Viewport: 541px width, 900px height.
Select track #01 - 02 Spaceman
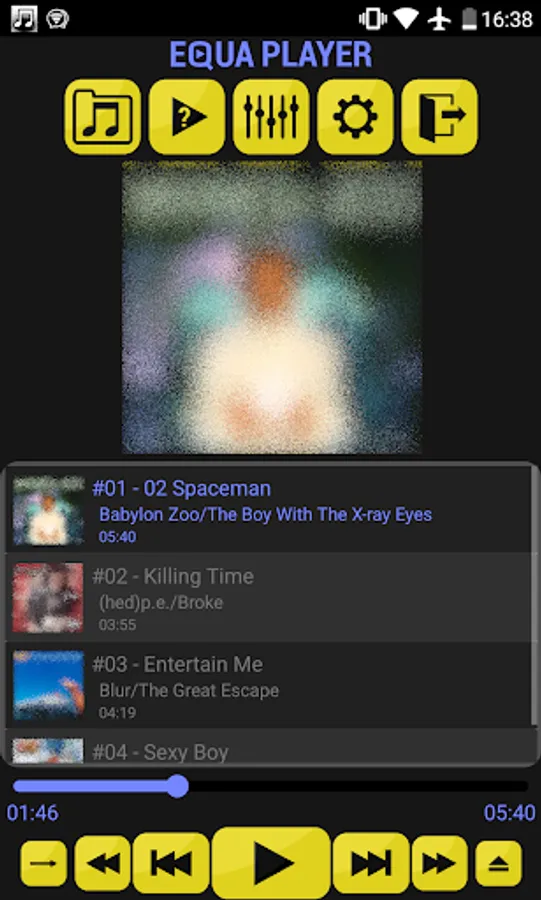pyautogui.click(x=268, y=510)
